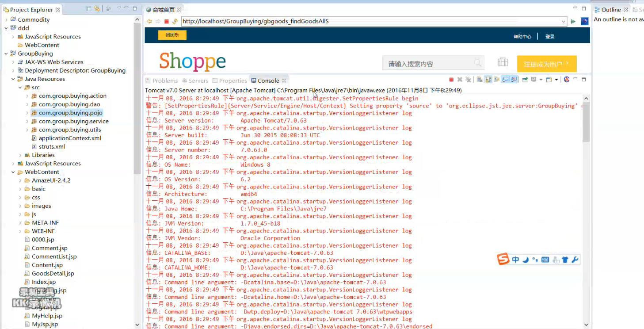
Task: Click the Sogou S logo on IME bar
Action: click(503, 259)
